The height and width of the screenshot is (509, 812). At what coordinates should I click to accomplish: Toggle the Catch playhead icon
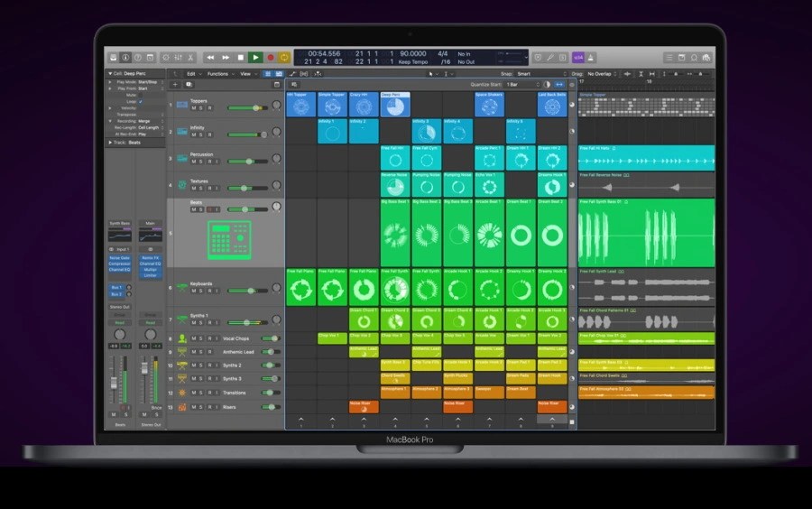coord(318,74)
